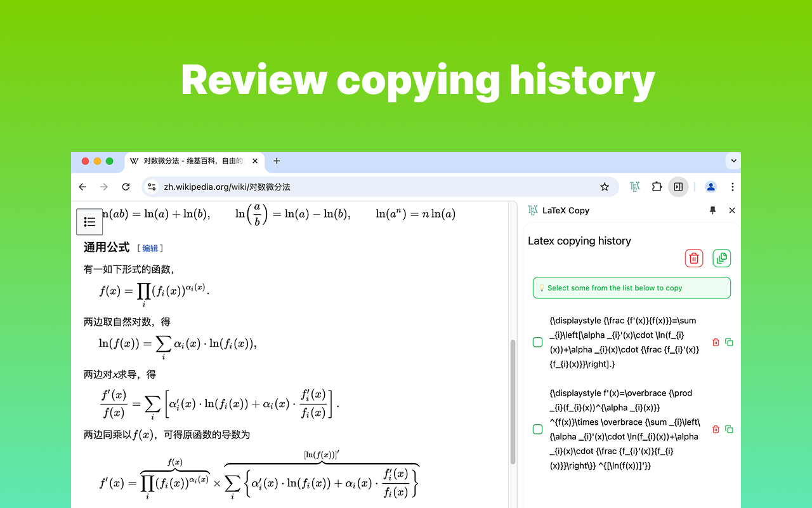Delete all LaTeX copying history entries
This screenshot has width=812, height=508.
(693, 258)
